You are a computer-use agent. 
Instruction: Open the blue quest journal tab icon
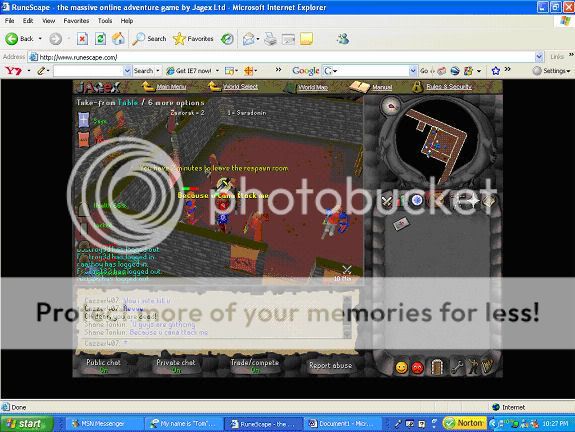click(x=416, y=200)
